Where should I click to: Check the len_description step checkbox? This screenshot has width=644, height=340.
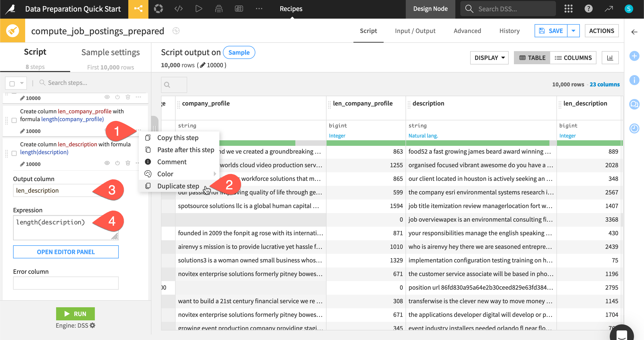click(x=14, y=153)
